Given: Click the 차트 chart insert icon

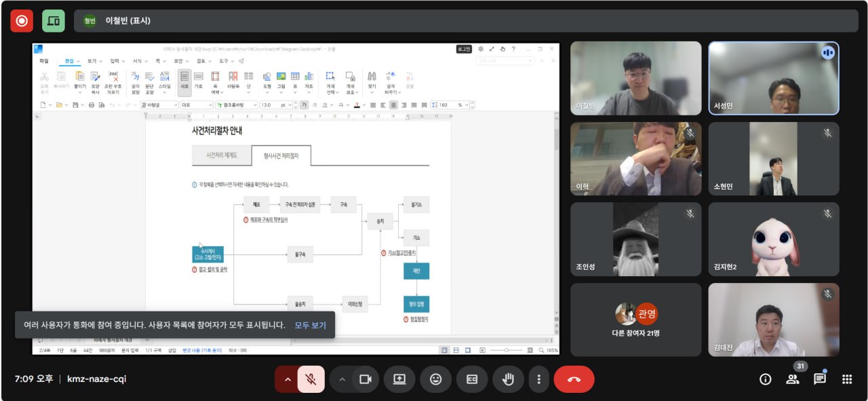Looking at the screenshot, I should pyautogui.click(x=309, y=81).
